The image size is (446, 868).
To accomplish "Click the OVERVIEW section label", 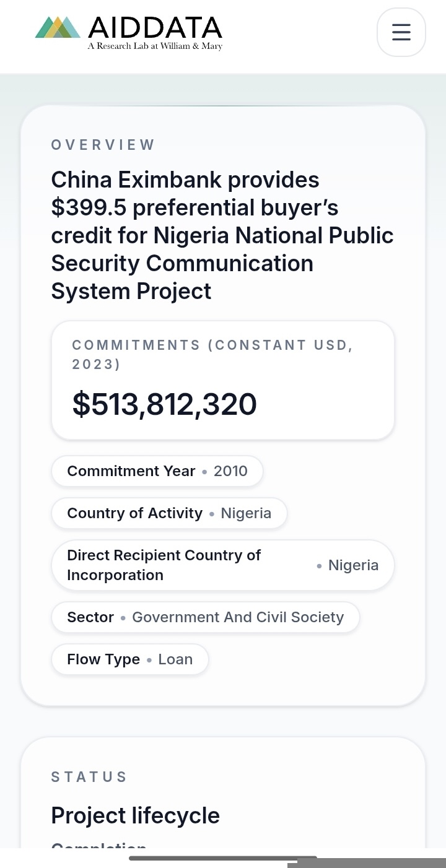I will pos(103,145).
